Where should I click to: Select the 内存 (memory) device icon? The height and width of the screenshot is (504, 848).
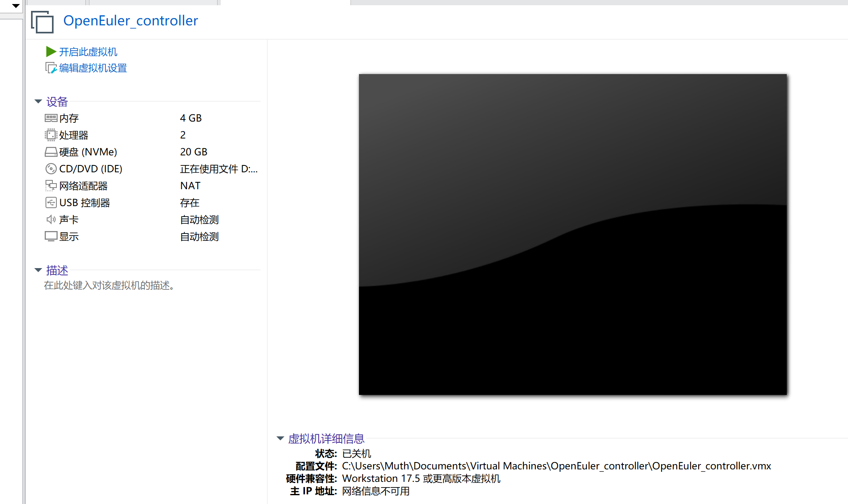click(51, 118)
